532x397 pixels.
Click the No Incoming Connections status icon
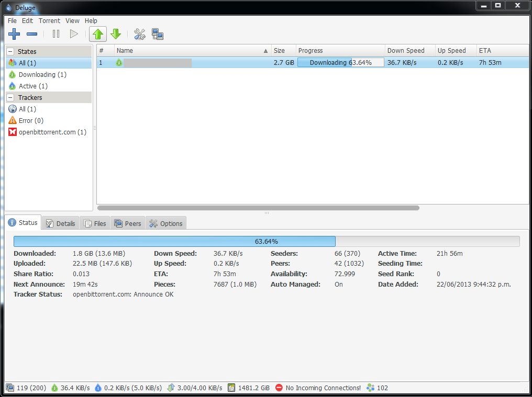click(279, 388)
